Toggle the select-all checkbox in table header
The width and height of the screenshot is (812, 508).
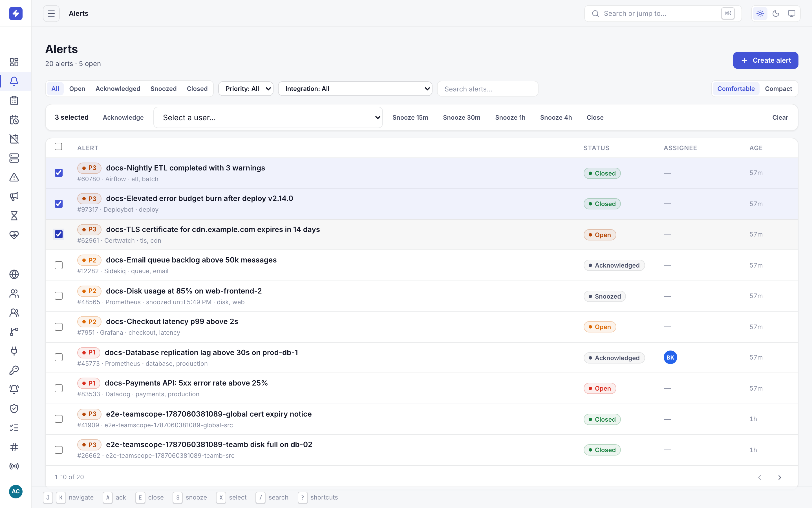coord(58,146)
